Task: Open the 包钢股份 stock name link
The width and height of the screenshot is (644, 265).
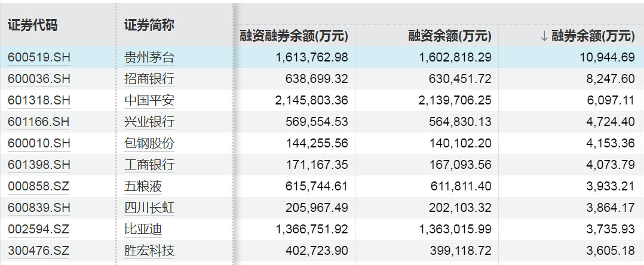Action: click(x=149, y=143)
